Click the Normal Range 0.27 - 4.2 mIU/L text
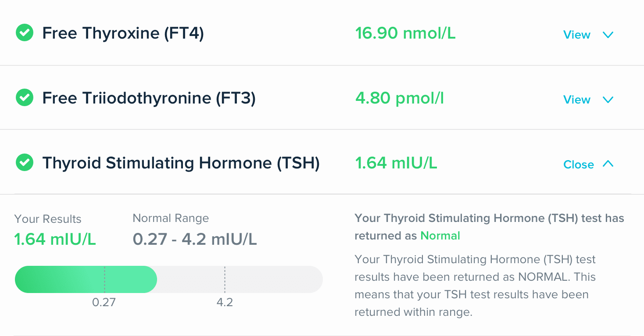This screenshot has height=336, width=644. coord(194,239)
